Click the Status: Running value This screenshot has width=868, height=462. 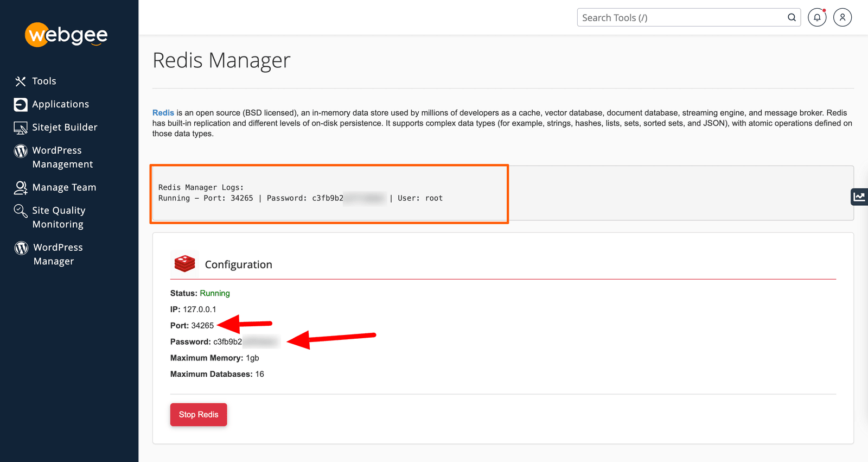coord(215,293)
